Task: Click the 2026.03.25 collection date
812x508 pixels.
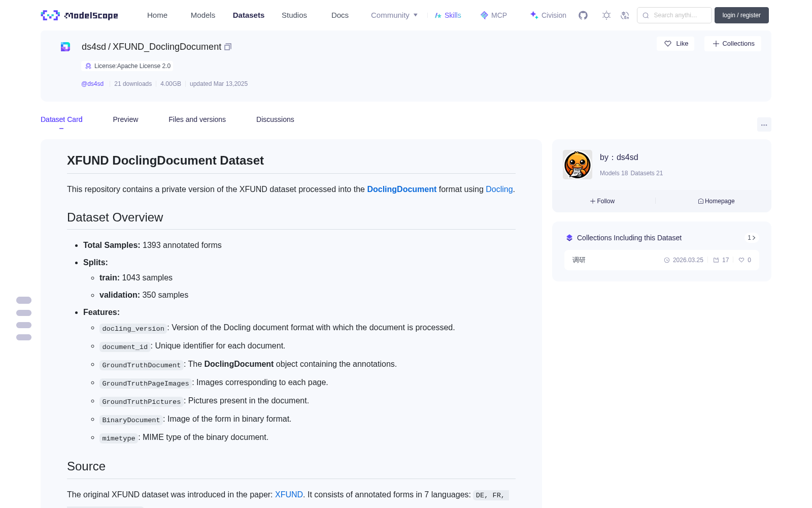Action: 684,260
